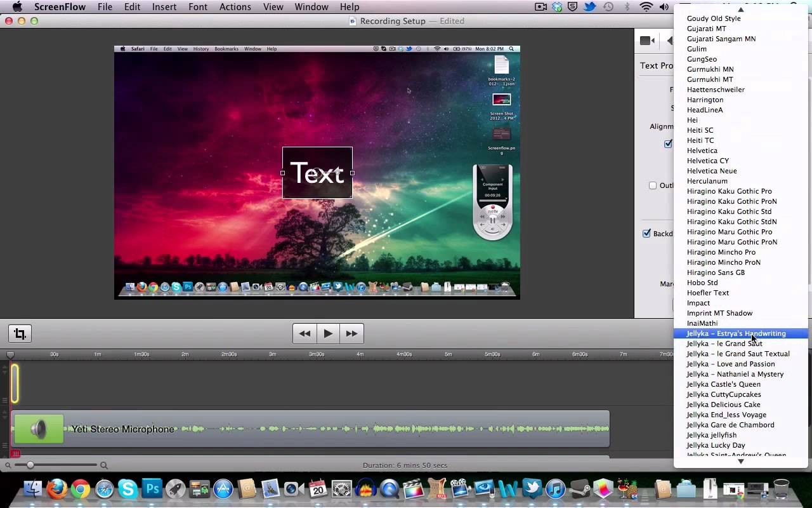Choose Herculanum from the font list
Viewport: 812px width, 508px height.
pos(740,181)
